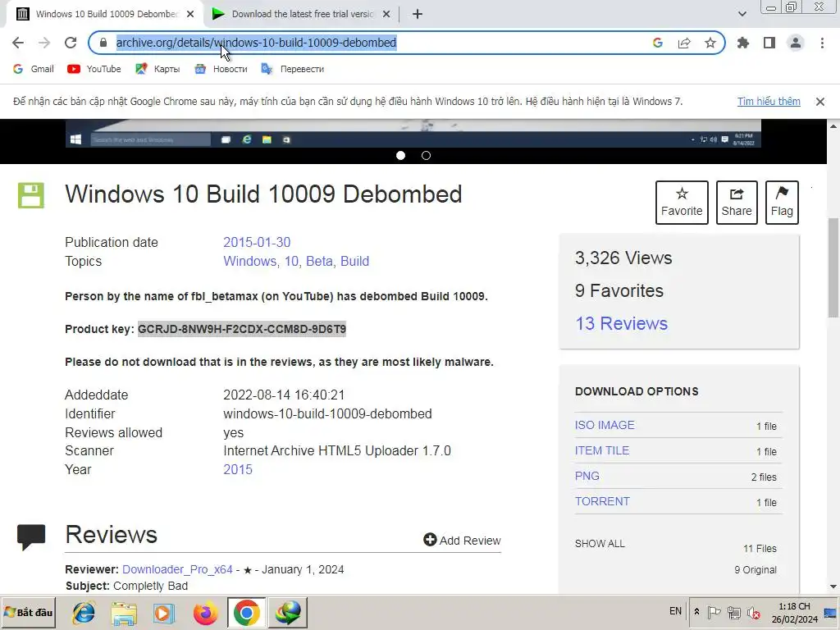Screen dimensions: 840x630
Task: Switch to the Download latest free trial tab
Action: (302, 14)
